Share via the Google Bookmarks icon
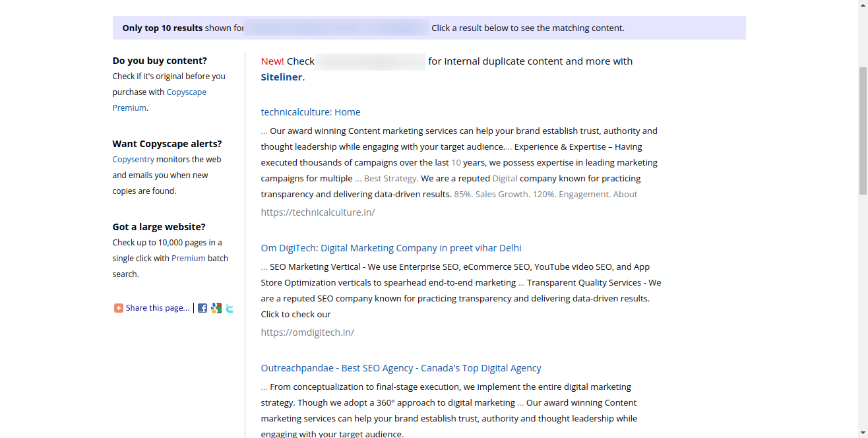Image resolution: width=868 pixels, height=438 pixels. (216, 307)
